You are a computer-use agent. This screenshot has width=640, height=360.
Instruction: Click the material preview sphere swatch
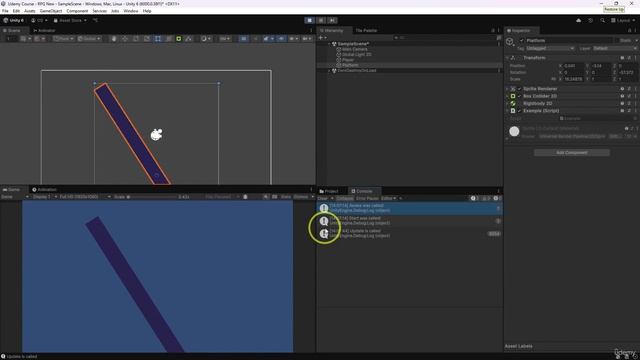[514, 131]
